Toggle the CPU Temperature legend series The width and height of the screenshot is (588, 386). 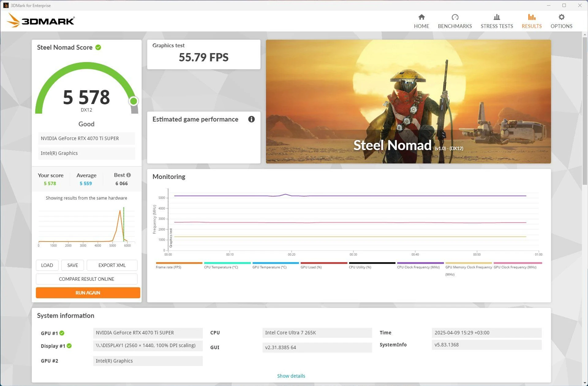(227, 266)
